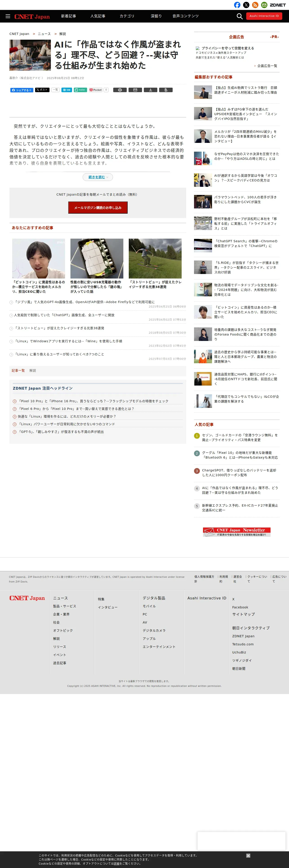This screenshot has height=868, width=289.
Task: Open 利用規約 footer link
Action: (224, 579)
